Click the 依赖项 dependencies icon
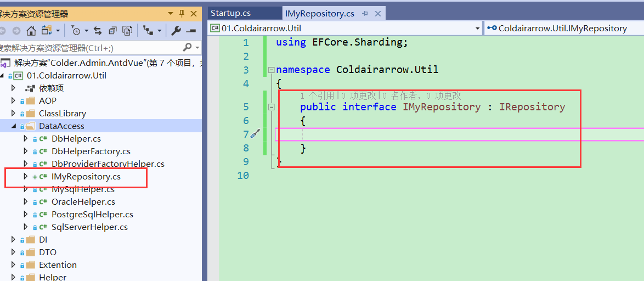 tap(30, 88)
